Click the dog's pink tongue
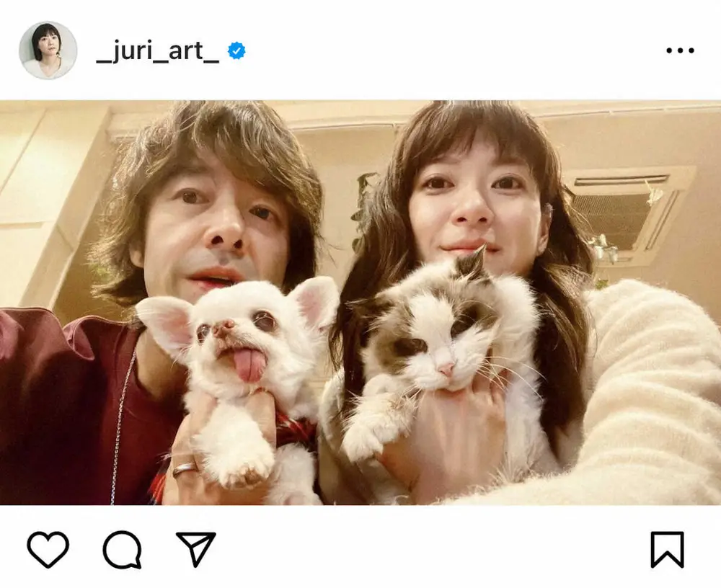 pyautogui.click(x=249, y=365)
